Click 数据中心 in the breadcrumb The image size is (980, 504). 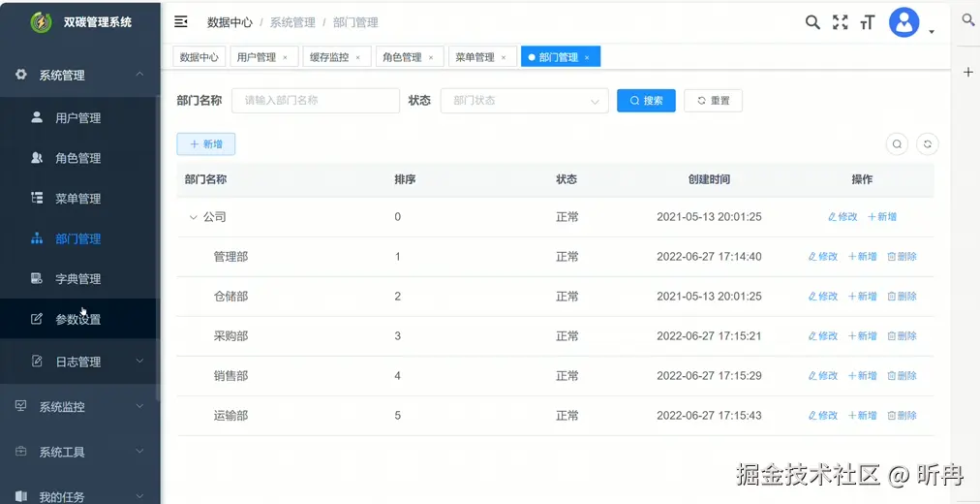(x=230, y=22)
